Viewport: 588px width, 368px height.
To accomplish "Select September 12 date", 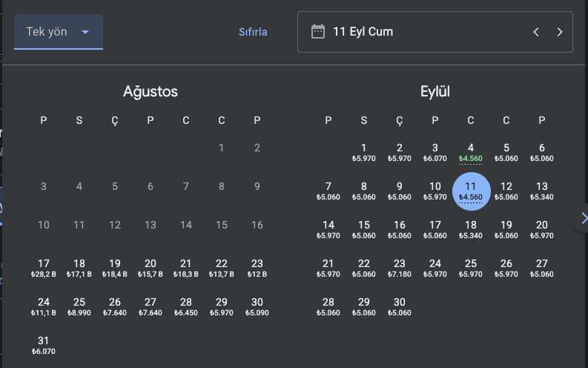I will tap(506, 191).
